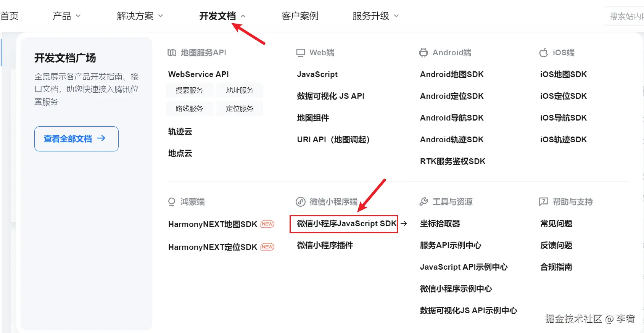Collapse the 开发文档 menu chevron
The height and width of the screenshot is (333, 644).
243,16
